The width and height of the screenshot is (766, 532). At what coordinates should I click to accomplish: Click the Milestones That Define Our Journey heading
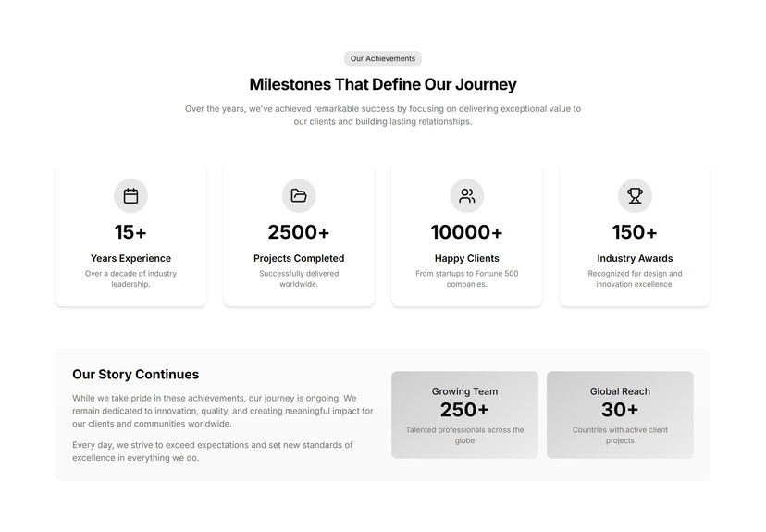click(382, 84)
